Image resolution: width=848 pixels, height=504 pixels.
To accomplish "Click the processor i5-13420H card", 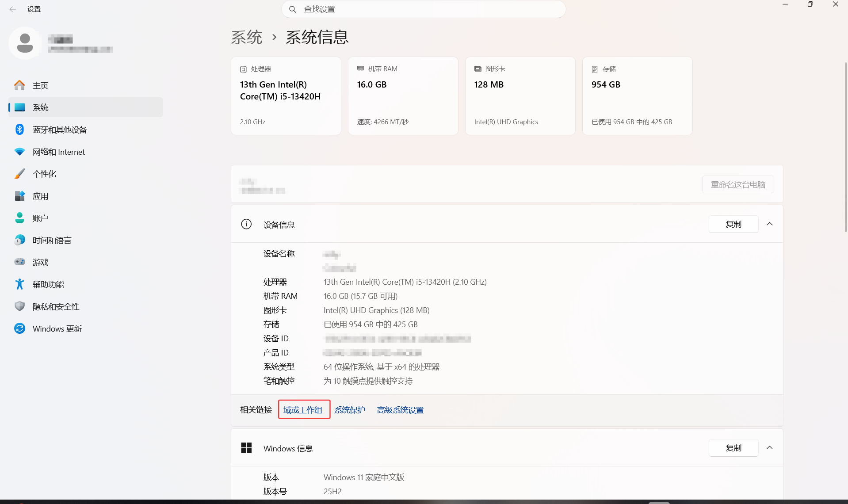I will point(286,96).
